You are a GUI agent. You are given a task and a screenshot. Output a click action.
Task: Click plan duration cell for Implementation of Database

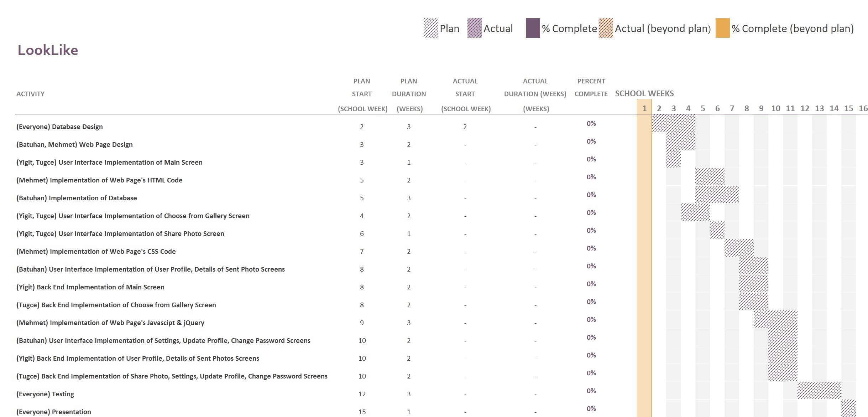(x=409, y=198)
